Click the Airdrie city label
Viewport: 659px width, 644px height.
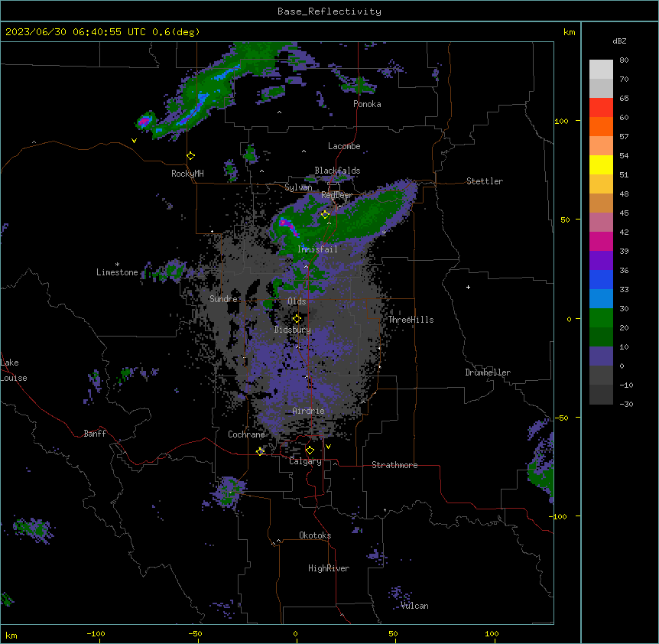309,411
